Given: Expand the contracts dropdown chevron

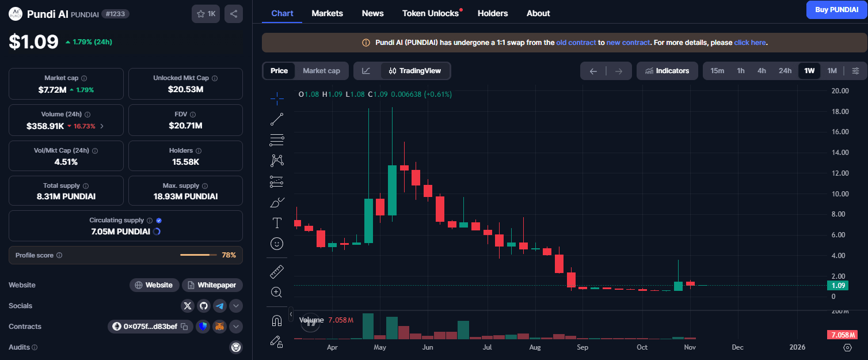Looking at the screenshot, I should (x=236, y=326).
